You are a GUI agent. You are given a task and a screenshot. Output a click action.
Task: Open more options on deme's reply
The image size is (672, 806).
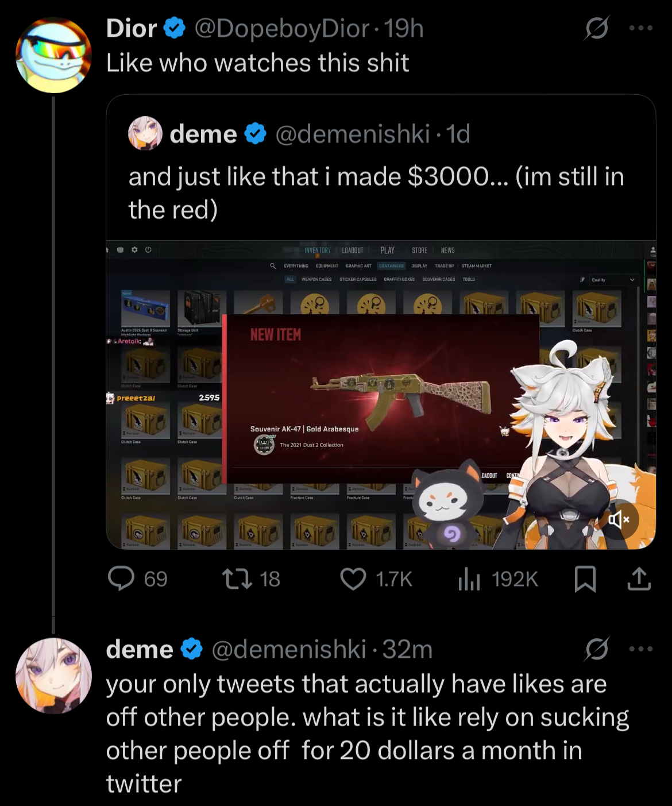641,649
